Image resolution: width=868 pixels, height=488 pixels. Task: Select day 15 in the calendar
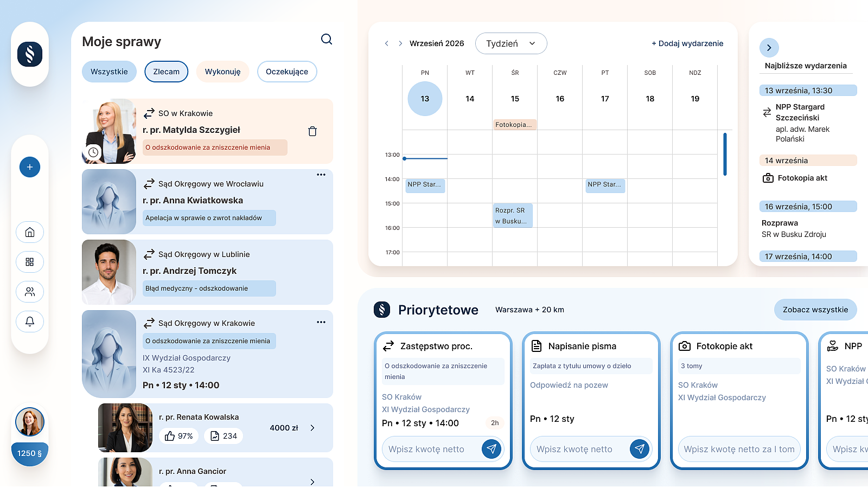coord(515,99)
